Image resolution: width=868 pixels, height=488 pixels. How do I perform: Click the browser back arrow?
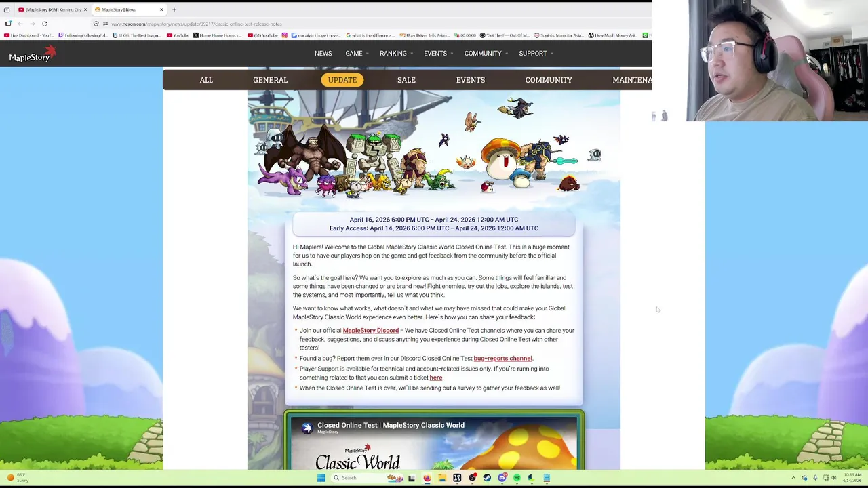(20, 24)
